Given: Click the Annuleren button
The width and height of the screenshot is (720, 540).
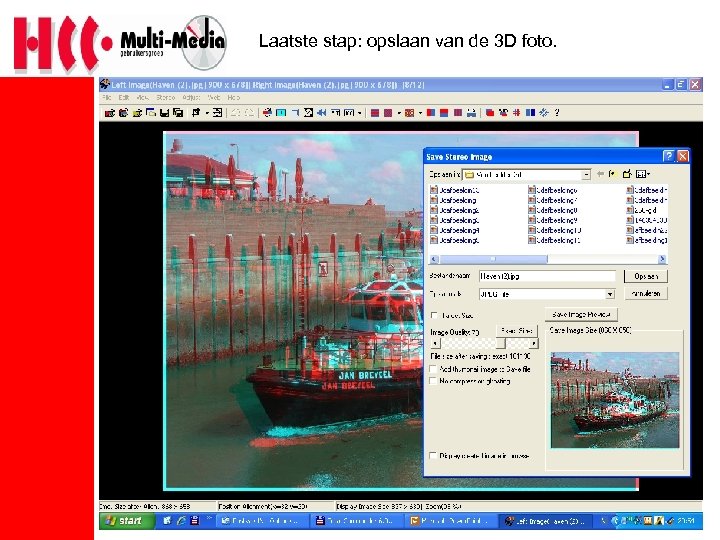Looking at the screenshot, I should tap(646, 293).
